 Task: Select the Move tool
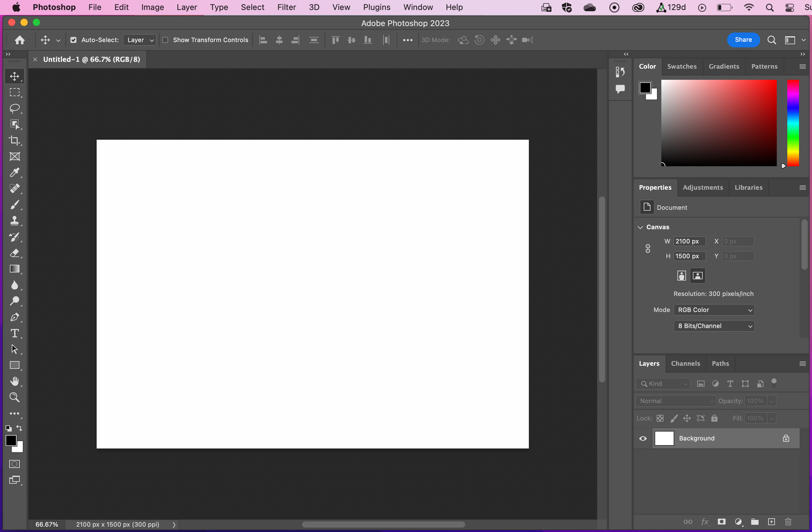pyautogui.click(x=15, y=76)
